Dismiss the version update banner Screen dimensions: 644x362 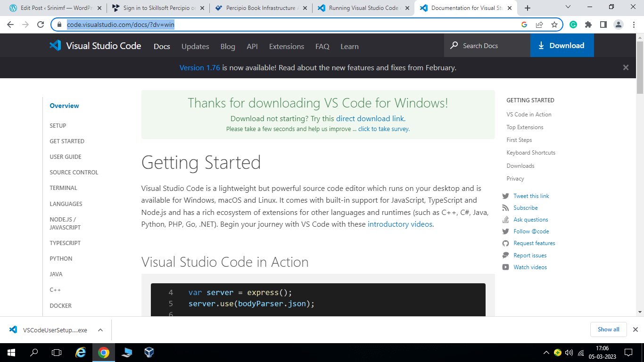626,67
